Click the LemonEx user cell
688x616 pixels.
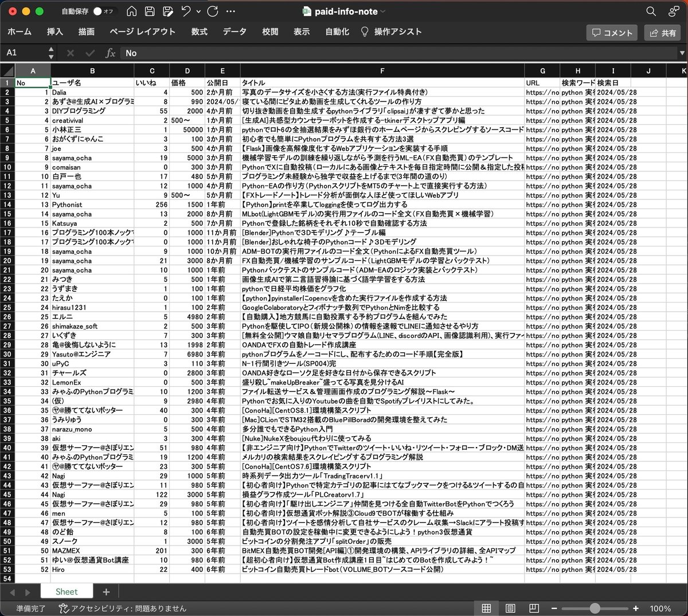pos(92,382)
